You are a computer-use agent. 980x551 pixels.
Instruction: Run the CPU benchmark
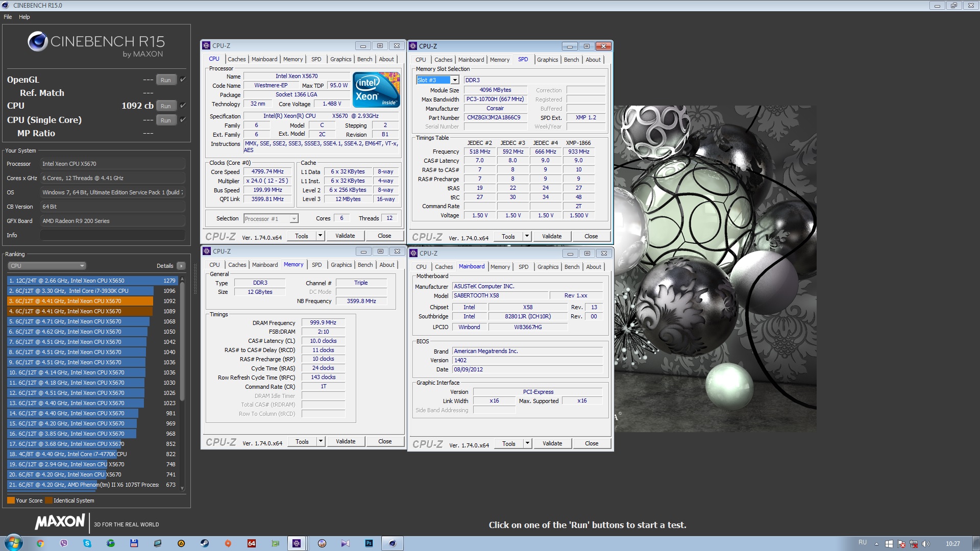(x=165, y=106)
